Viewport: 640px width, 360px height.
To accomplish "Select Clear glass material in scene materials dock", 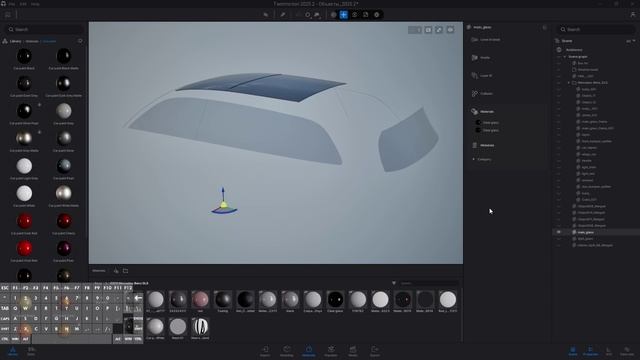I will [x=335, y=300].
